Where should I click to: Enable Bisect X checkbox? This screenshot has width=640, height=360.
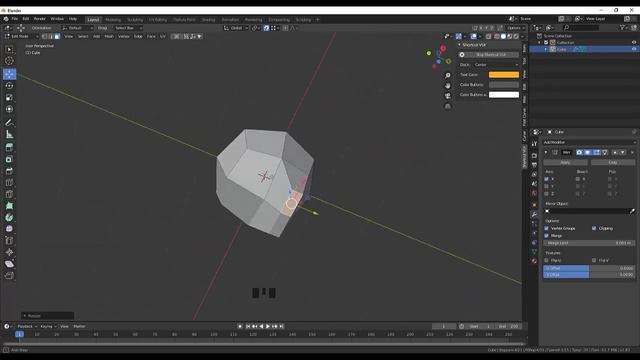(578, 179)
